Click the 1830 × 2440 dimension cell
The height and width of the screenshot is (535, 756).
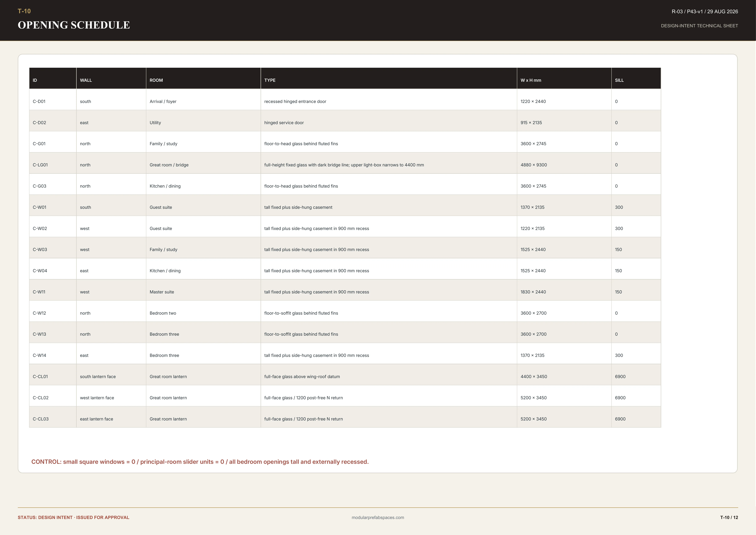(x=564, y=290)
